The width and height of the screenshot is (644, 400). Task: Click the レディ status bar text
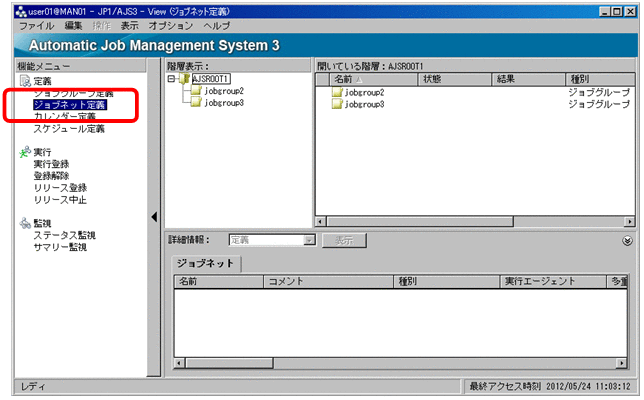(x=33, y=386)
